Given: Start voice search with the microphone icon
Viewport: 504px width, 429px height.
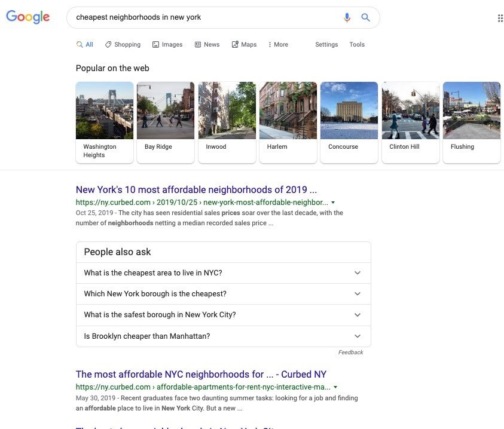Looking at the screenshot, I should pos(347,17).
